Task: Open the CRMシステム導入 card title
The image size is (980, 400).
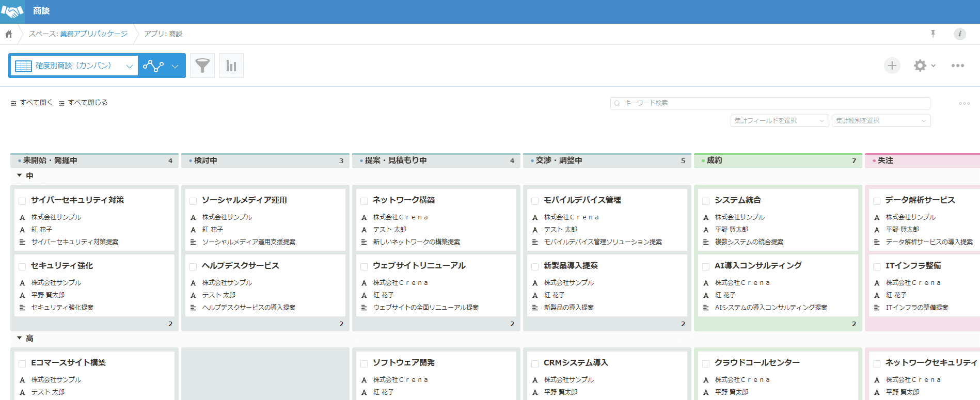Action: [576, 363]
